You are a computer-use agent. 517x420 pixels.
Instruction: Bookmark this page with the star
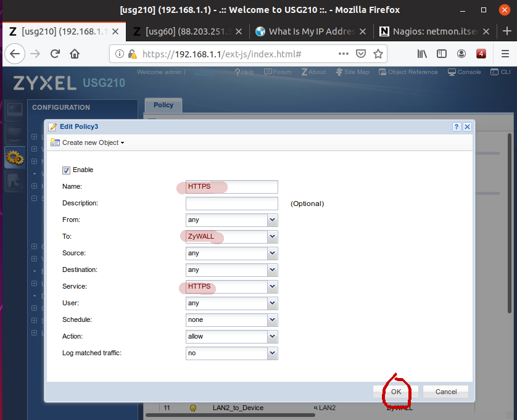(378, 54)
